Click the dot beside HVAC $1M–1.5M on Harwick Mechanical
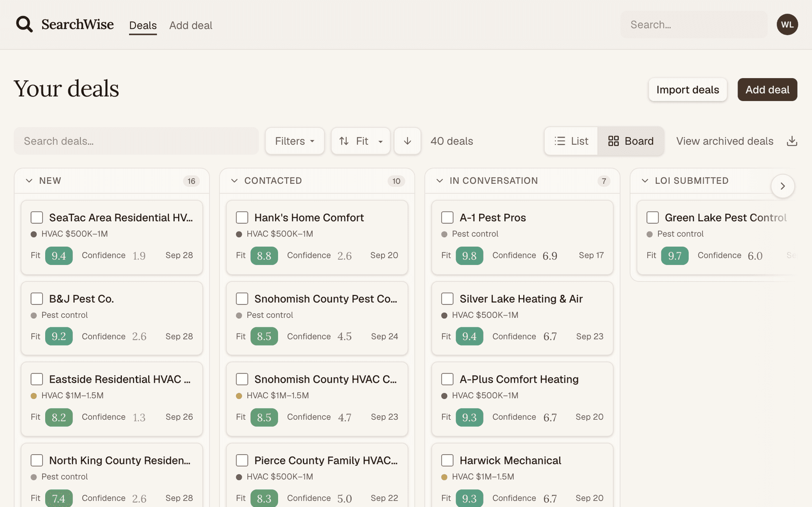This screenshot has width=812, height=507. point(444,477)
